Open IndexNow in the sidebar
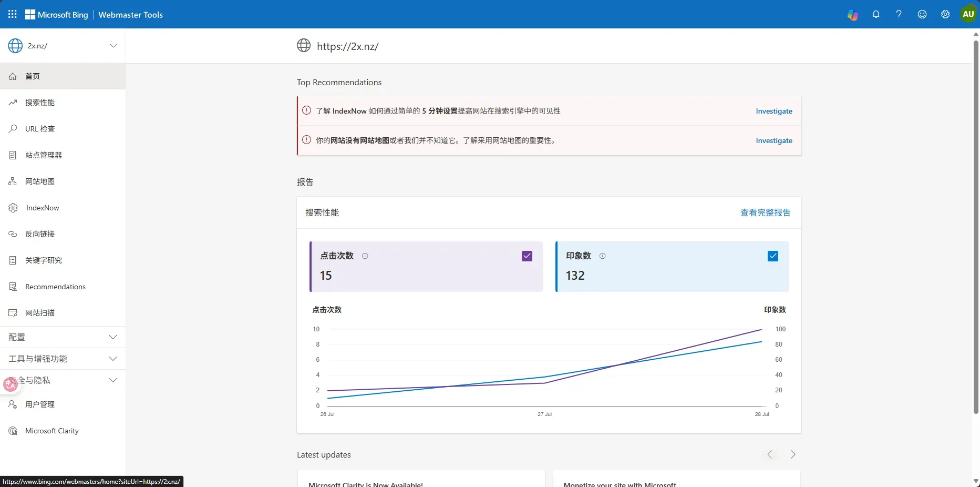Image resolution: width=980 pixels, height=487 pixels. tap(43, 208)
